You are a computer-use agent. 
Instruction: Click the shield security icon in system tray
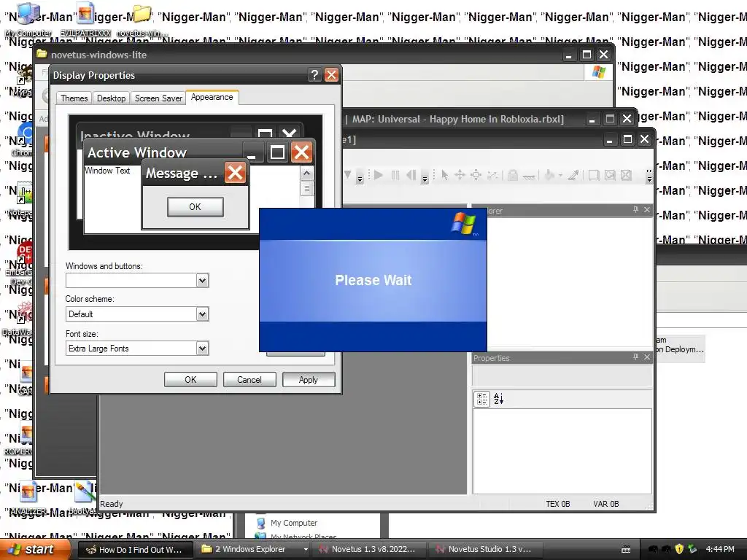click(x=679, y=549)
